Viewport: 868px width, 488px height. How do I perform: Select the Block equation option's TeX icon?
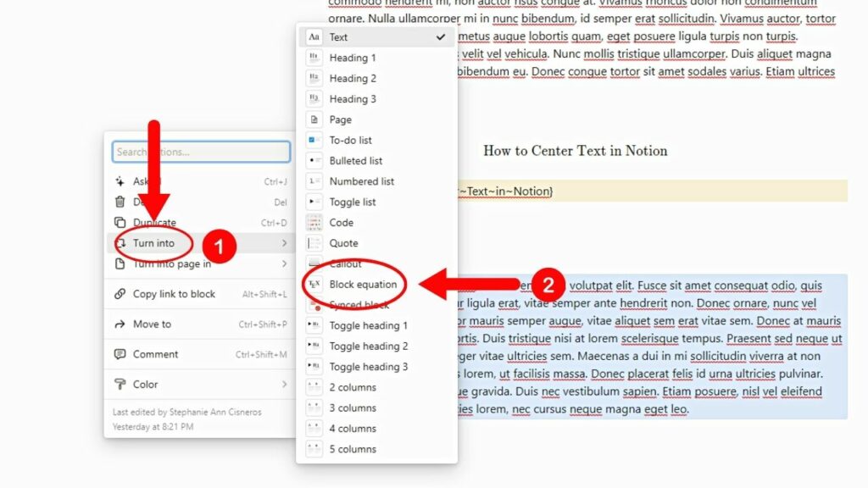tap(314, 285)
